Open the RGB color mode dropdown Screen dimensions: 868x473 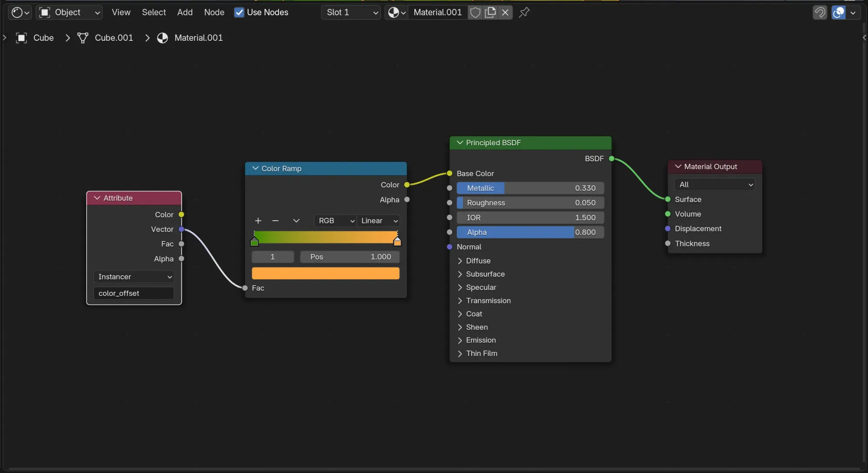point(335,221)
